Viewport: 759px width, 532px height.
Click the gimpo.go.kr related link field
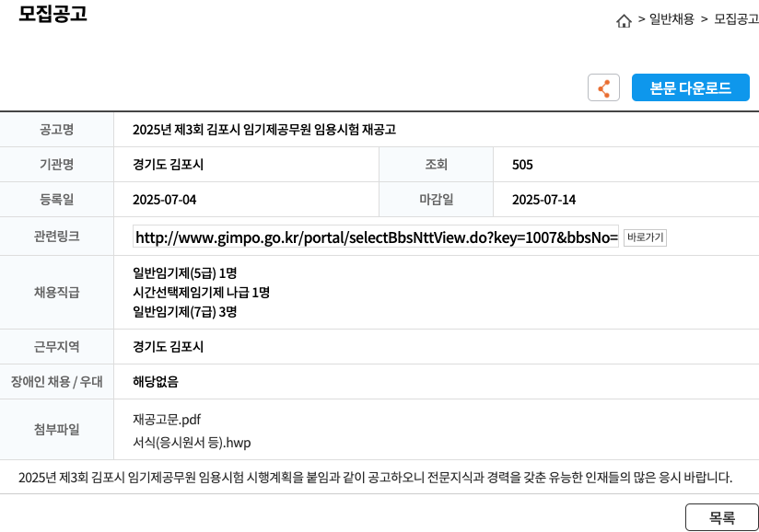(x=376, y=237)
